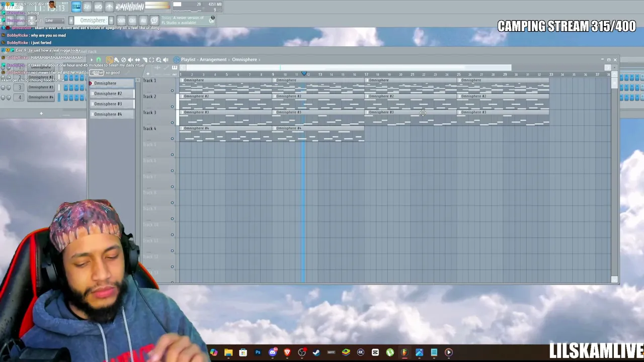644x362 pixels.
Task: Toggle the Ctrl modifier button
Action: point(132,21)
